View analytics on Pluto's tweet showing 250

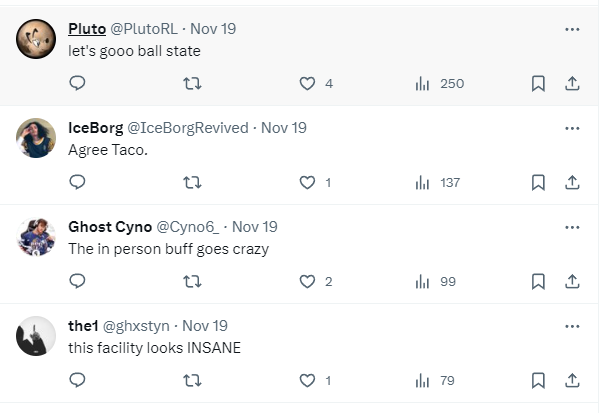coord(422,83)
